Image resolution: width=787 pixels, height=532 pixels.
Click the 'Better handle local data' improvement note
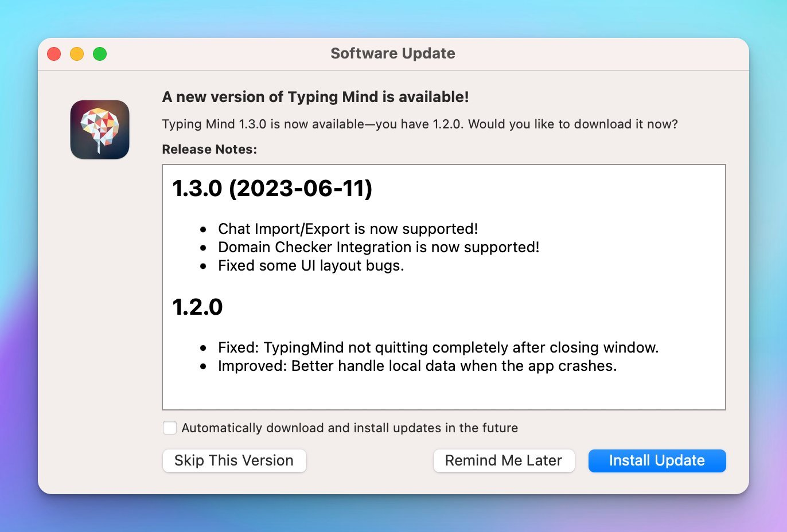click(x=418, y=366)
